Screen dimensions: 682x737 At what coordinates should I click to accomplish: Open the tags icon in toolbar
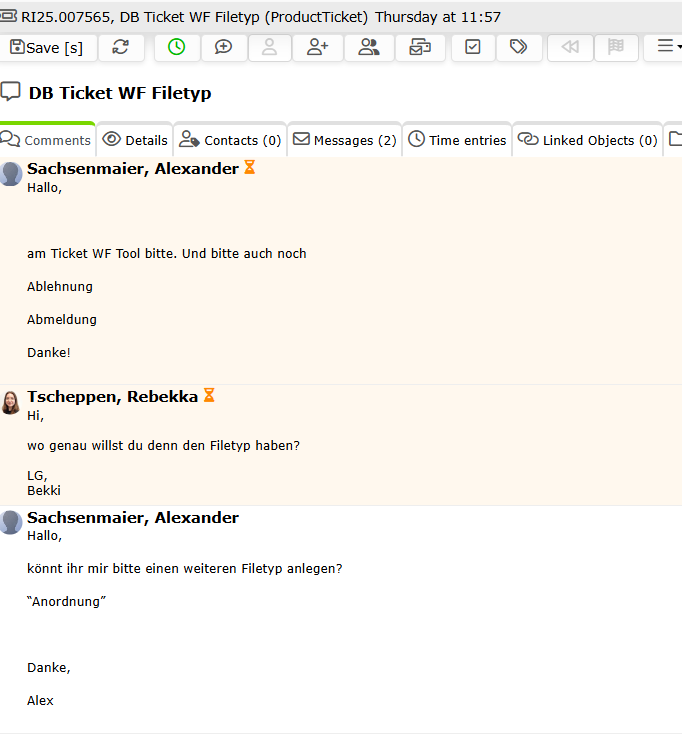click(519, 47)
